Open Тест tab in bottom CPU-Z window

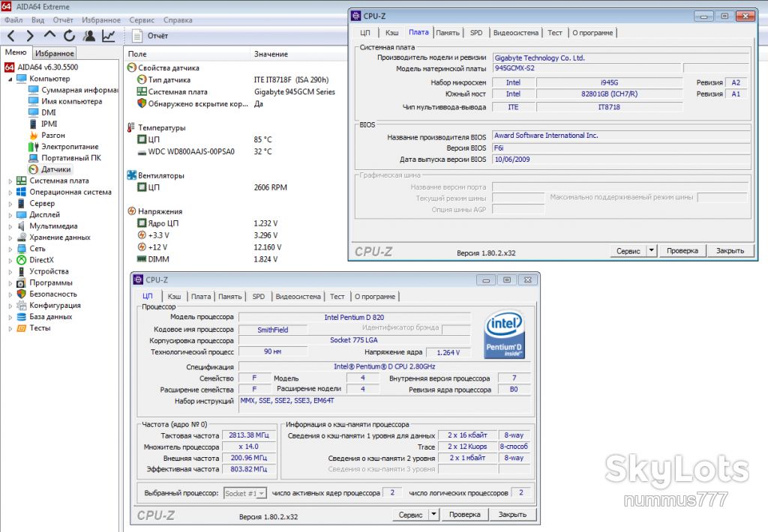click(337, 297)
